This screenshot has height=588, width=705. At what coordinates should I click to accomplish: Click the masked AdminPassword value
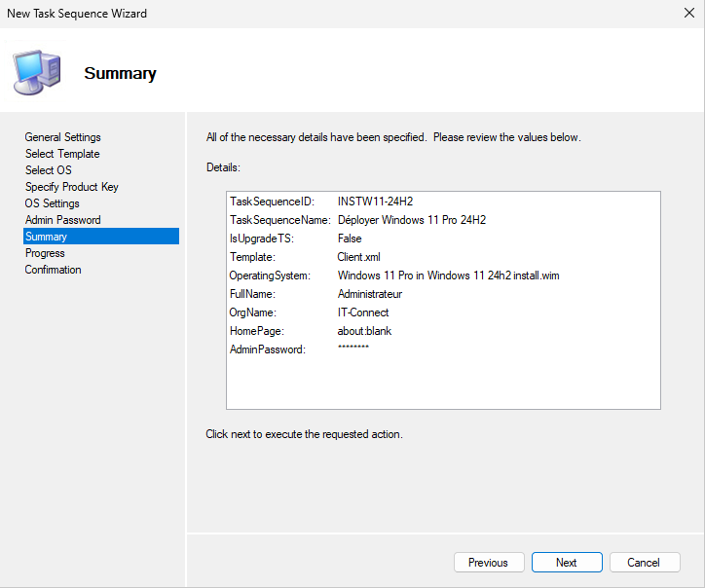(352, 349)
